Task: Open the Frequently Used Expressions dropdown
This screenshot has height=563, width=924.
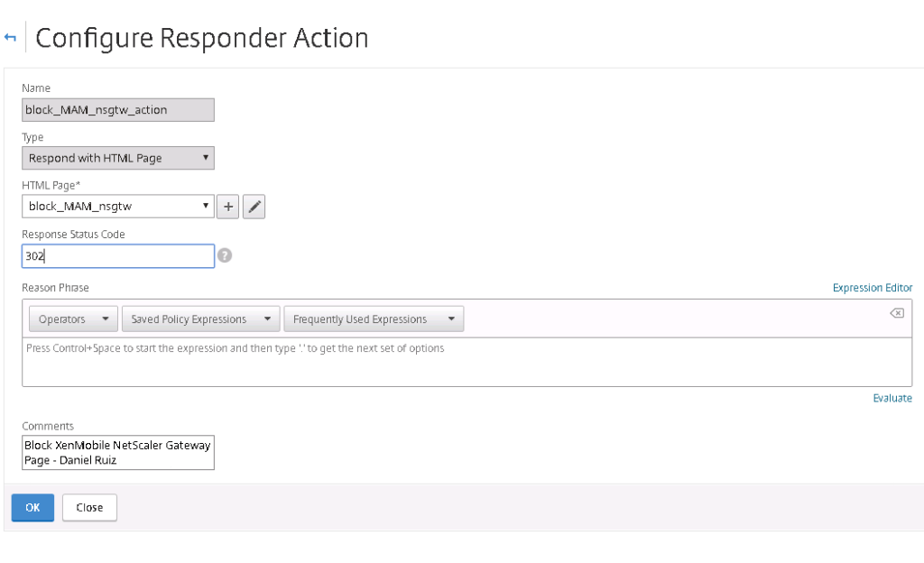Action: (374, 318)
